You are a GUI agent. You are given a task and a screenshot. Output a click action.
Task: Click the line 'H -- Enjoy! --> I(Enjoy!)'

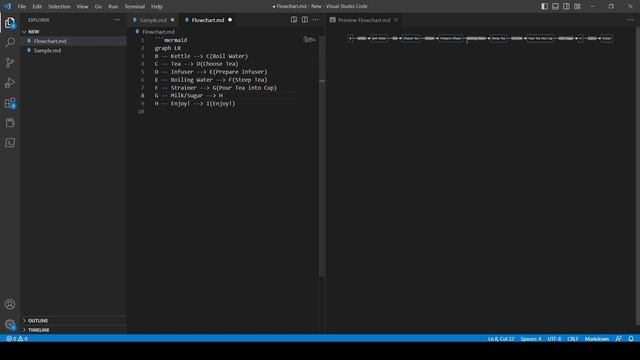pos(195,104)
